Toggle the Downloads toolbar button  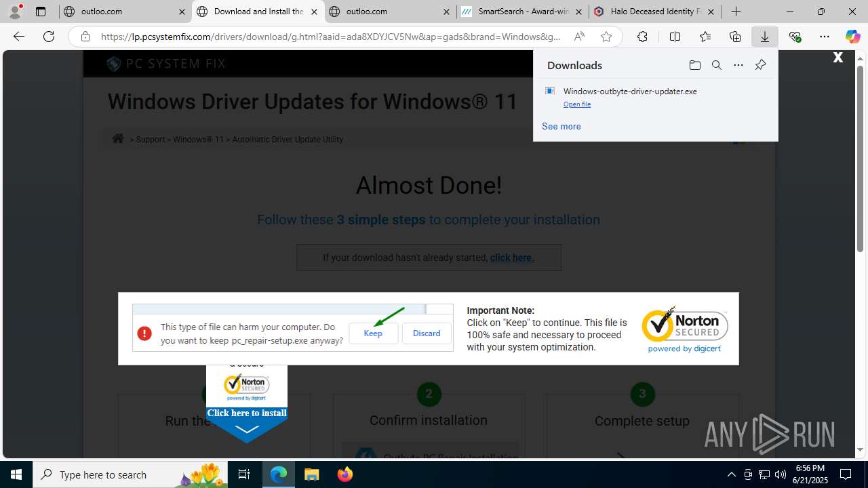pyautogui.click(x=765, y=37)
